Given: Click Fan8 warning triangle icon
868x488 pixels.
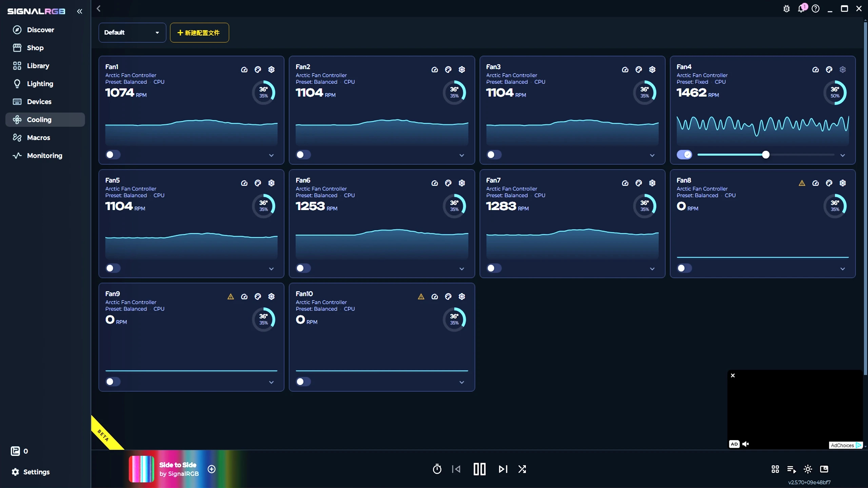Looking at the screenshot, I should (x=802, y=183).
